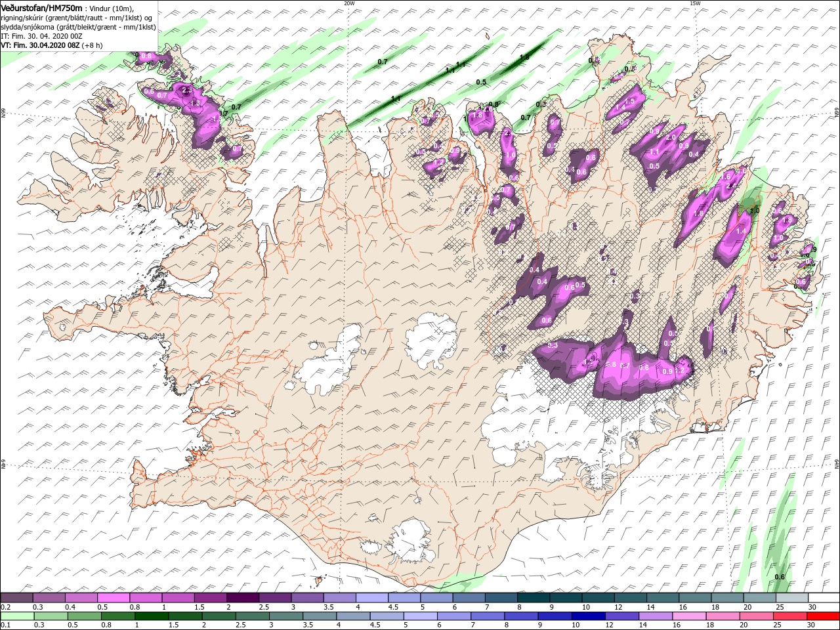Pick the light lavender 4–4.5 swatch in upper legend
Screen dimensions: 840x630
point(372,598)
